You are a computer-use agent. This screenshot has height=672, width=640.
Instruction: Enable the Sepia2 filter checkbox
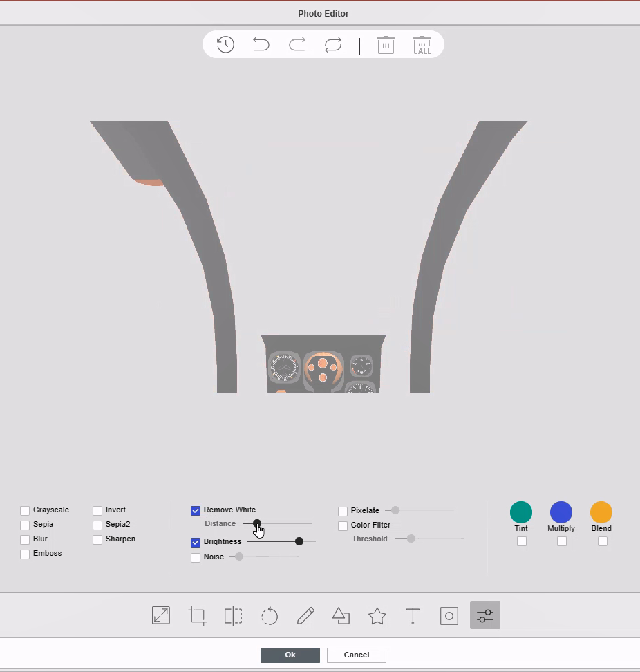click(97, 525)
